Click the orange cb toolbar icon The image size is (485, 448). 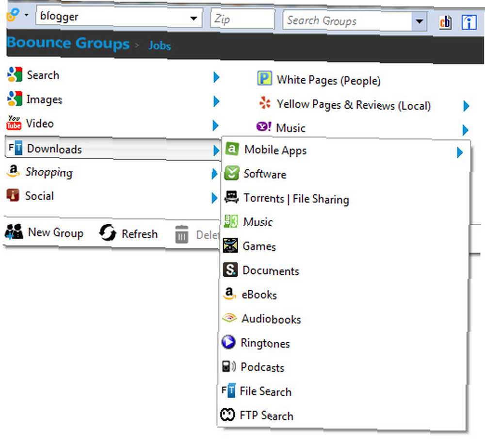click(446, 22)
